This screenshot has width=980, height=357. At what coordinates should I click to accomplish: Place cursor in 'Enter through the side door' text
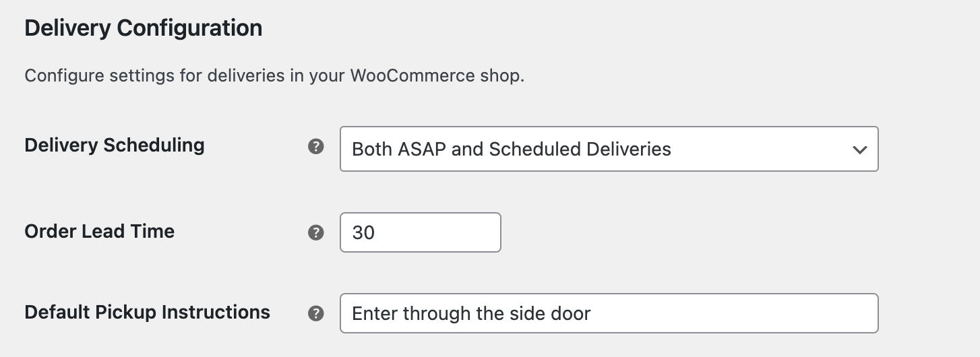click(471, 313)
